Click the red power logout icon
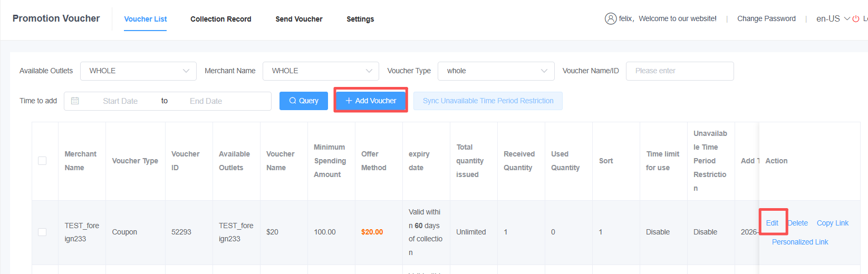 (x=856, y=19)
